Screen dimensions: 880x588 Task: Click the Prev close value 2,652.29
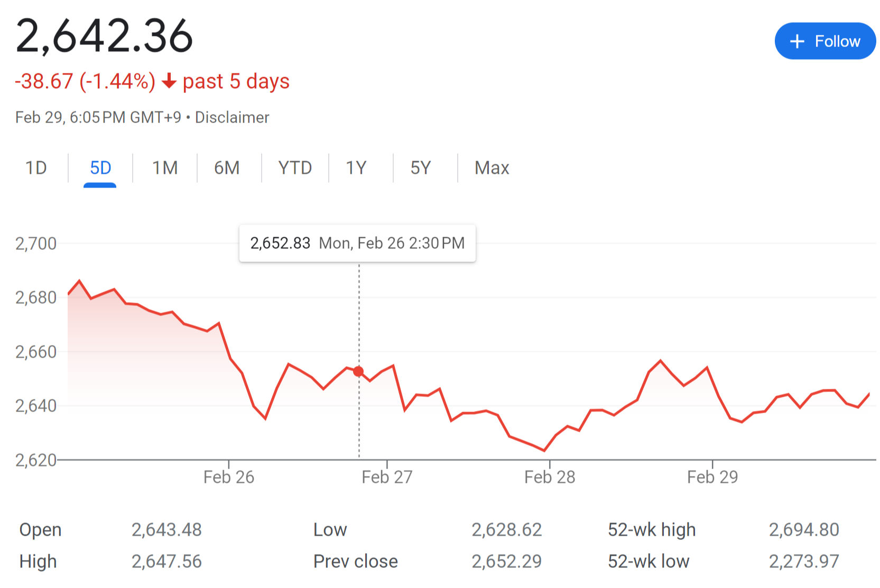pyautogui.click(x=506, y=561)
